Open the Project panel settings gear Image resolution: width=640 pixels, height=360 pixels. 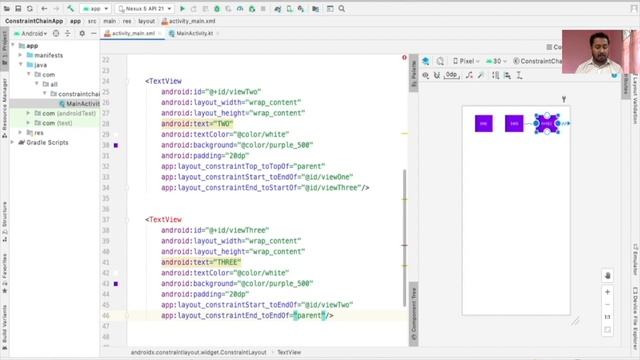coord(82,33)
